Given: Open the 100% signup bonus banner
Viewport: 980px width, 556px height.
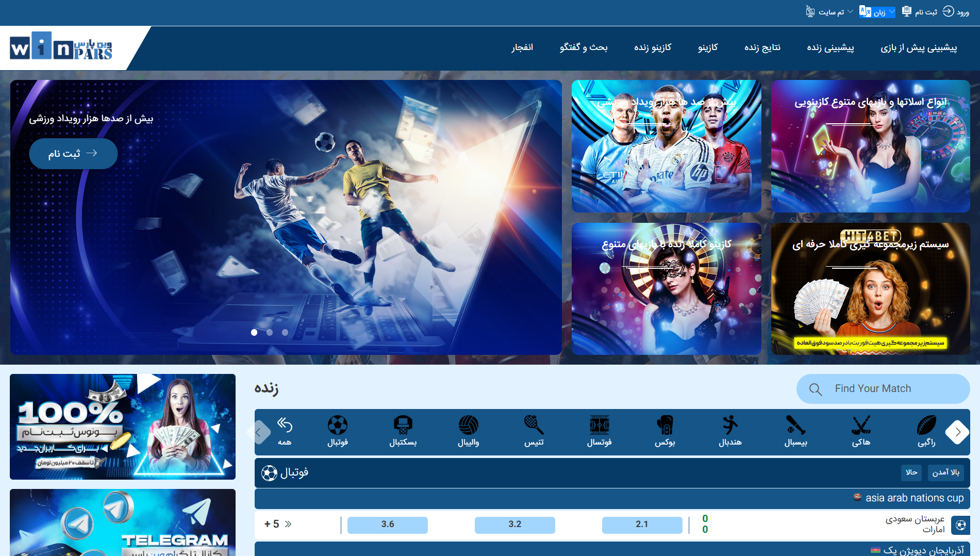Looking at the screenshot, I should point(123,427).
